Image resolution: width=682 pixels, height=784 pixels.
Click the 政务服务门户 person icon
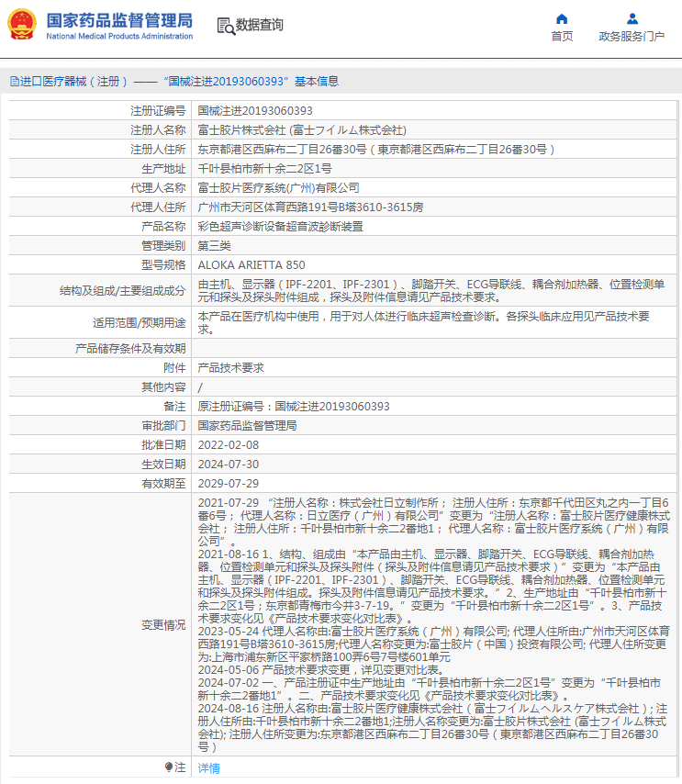pos(632,19)
